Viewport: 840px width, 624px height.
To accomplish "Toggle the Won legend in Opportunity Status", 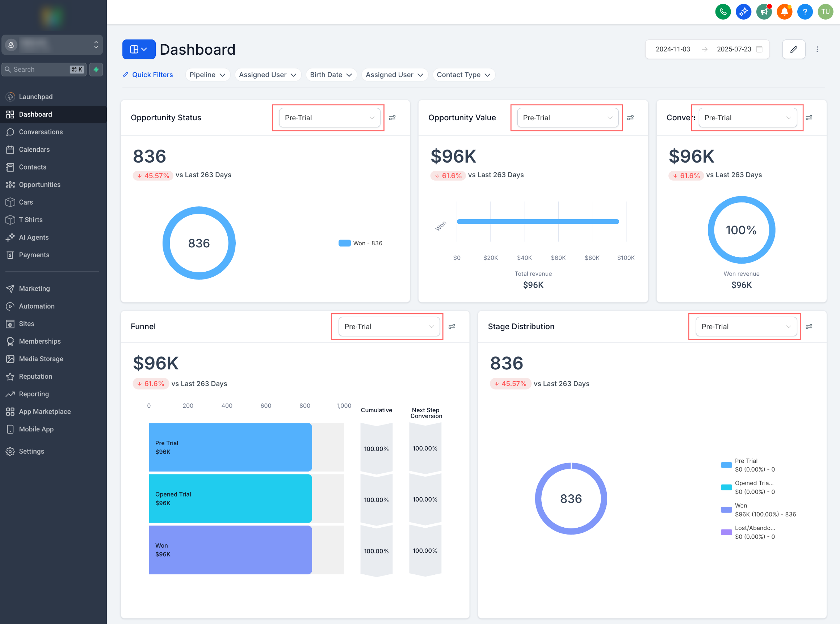I will coord(361,243).
